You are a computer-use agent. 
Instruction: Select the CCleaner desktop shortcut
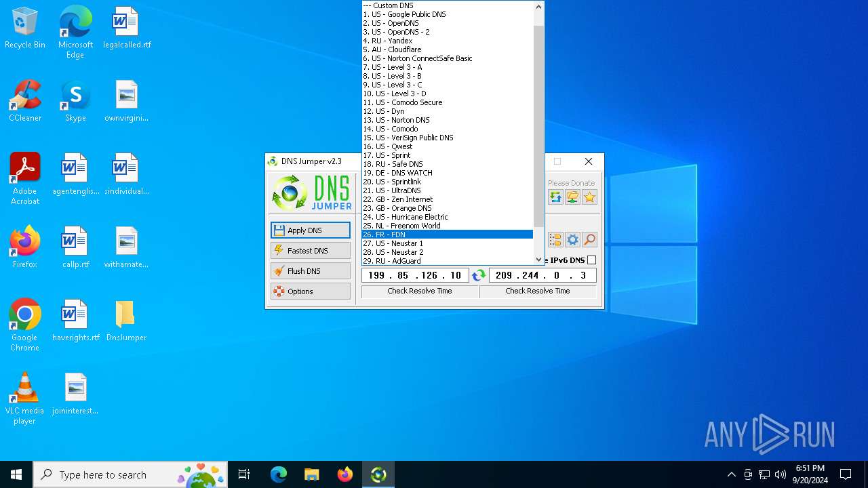25,101
